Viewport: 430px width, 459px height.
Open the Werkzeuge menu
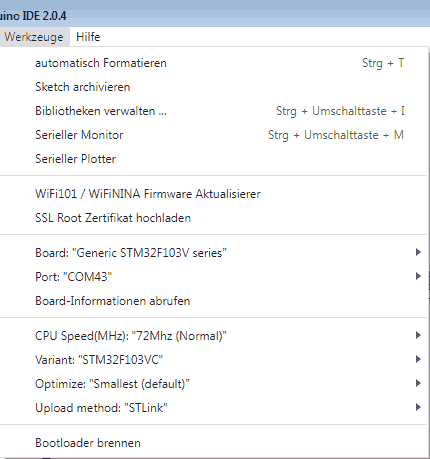tap(34, 37)
